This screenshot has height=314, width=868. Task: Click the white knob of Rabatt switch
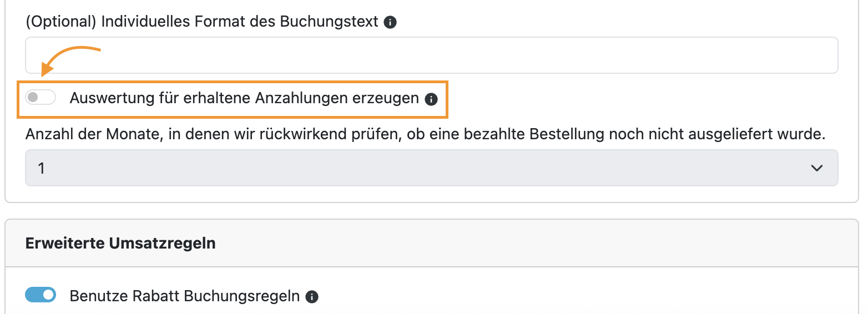point(48,295)
